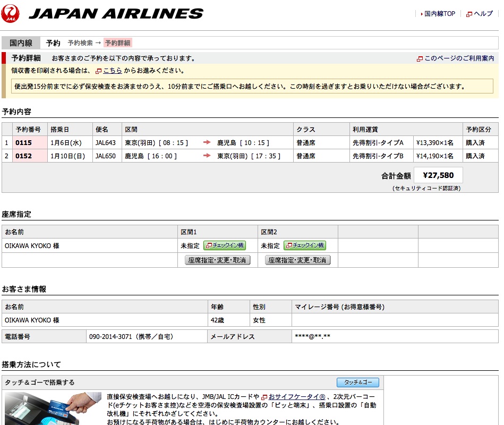The width and height of the screenshot is (504, 425).
Task: Click reservation number 0152
Action: pyautogui.click(x=24, y=156)
